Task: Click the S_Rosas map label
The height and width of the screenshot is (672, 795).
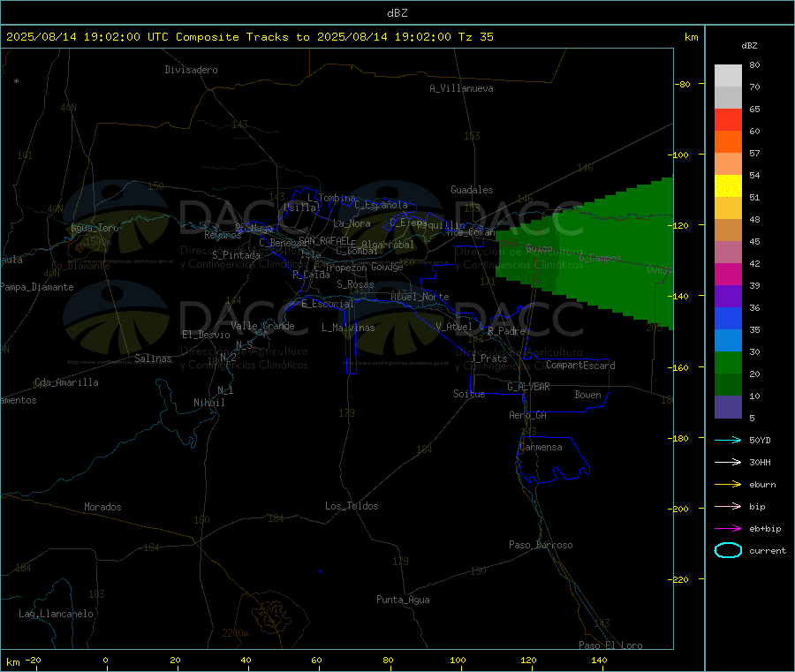Action: click(x=355, y=284)
